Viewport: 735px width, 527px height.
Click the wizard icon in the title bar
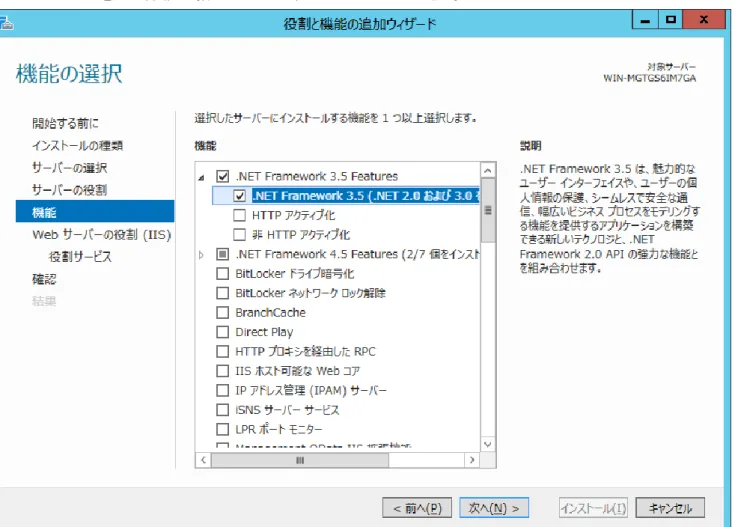point(6,23)
